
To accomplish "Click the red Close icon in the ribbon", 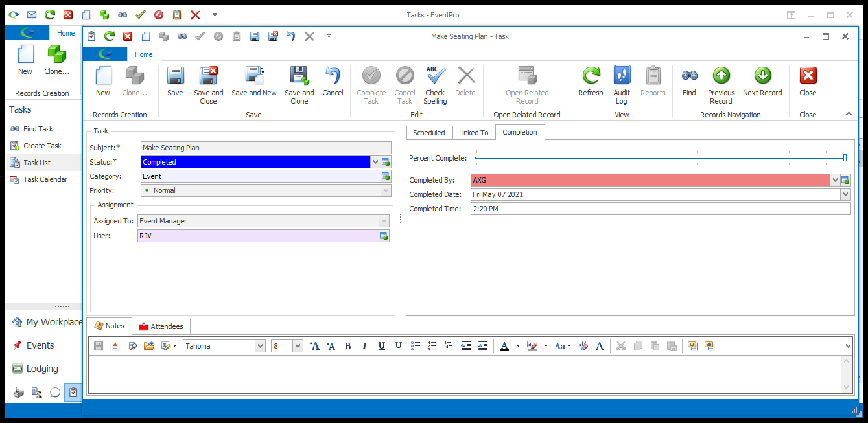I will (808, 76).
